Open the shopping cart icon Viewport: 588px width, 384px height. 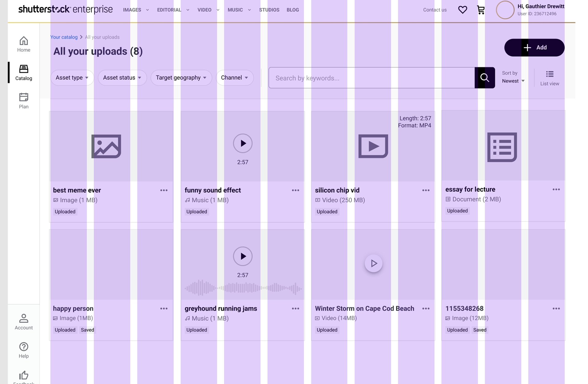pos(481,10)
